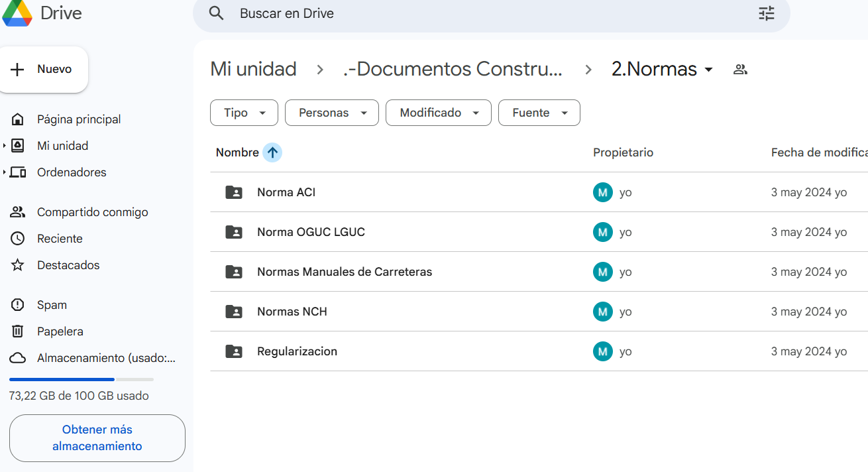
Task: Click the storage usage progress bar
Action: [80, 379]
